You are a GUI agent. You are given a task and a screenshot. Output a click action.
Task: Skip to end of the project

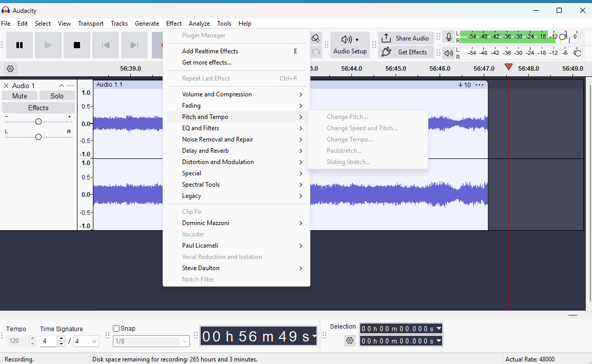(x=134, y=45)
